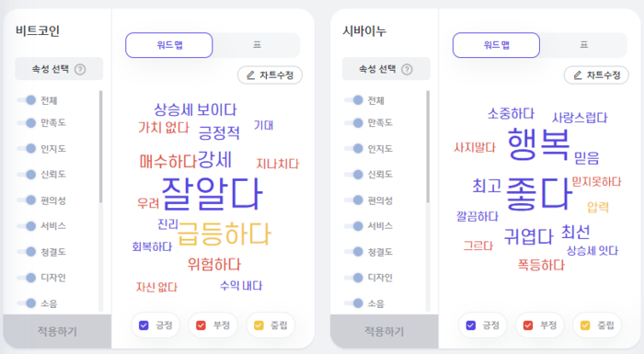Click the attribute list scrollbar in 시바이누 panel
This screenshot has height=354, width=644.
coord(428,146)
